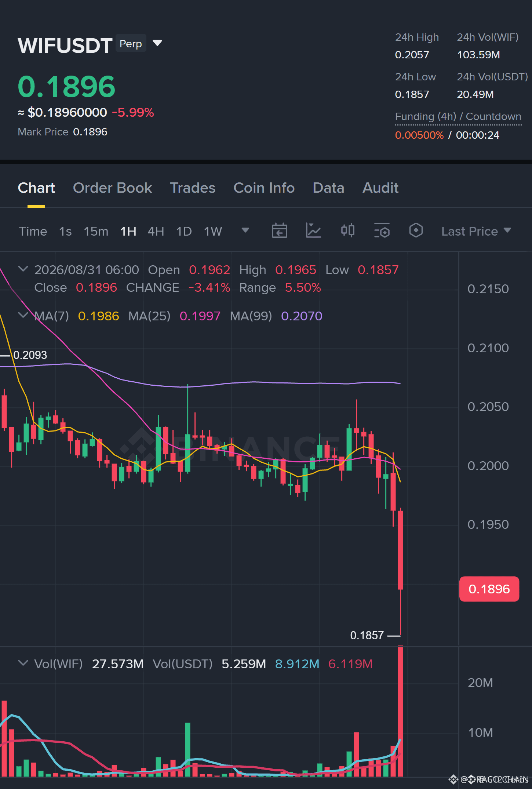Select the 1s chart interval
The width and height of the screenshot is (532, 789).
(x=65, y=231)
